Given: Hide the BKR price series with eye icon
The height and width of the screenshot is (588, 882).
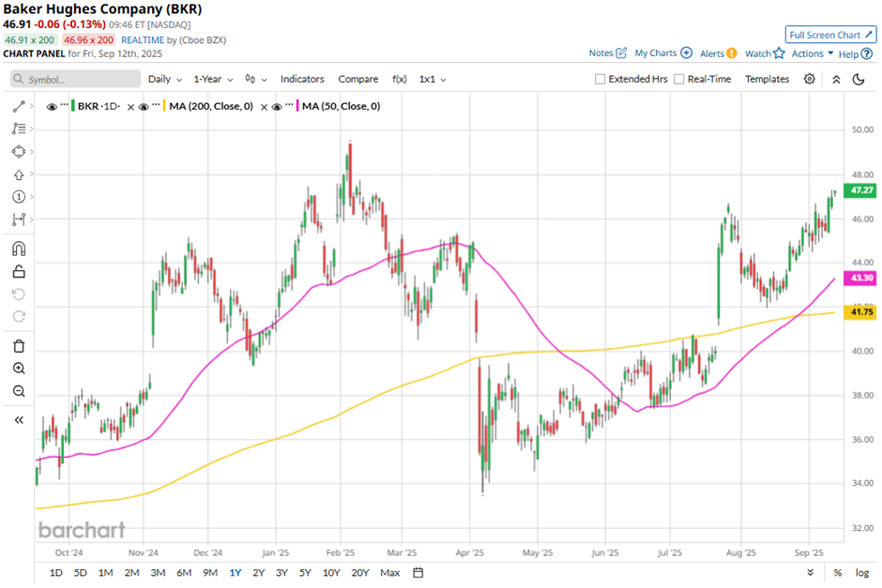Looking at the screenshot, I should point(52,107).
